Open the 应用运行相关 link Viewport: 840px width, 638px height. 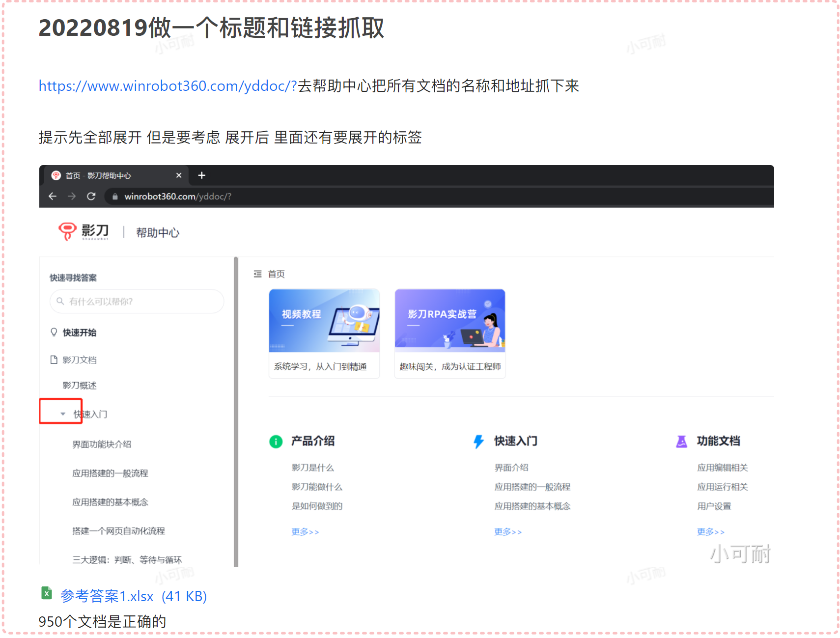coord(723,487)
